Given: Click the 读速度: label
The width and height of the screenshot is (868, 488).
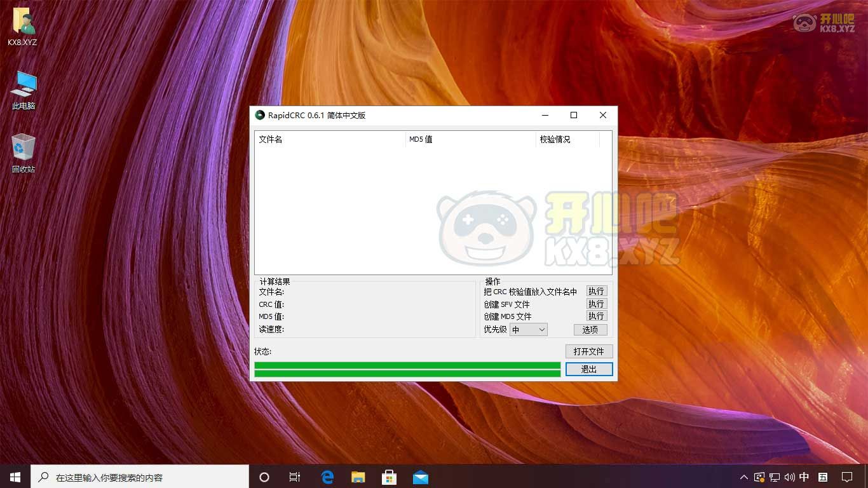Looking at the screenshot, I should [271, 329].
